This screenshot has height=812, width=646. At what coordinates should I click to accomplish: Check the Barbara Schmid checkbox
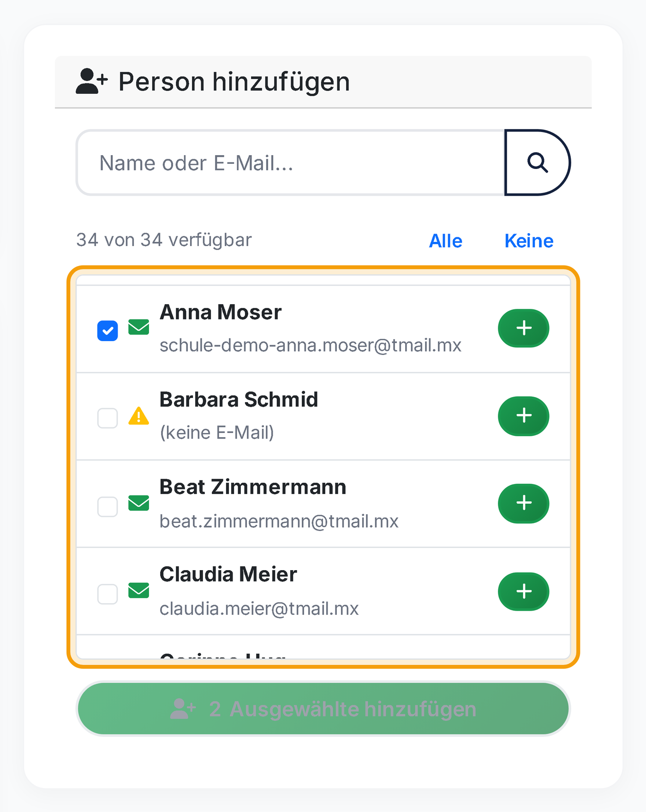point(108,418)
